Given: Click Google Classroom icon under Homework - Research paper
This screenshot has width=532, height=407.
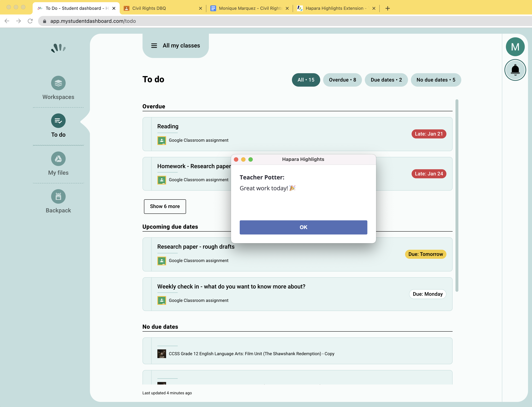Looking at the screenshot, I should (x=162, y=180).
